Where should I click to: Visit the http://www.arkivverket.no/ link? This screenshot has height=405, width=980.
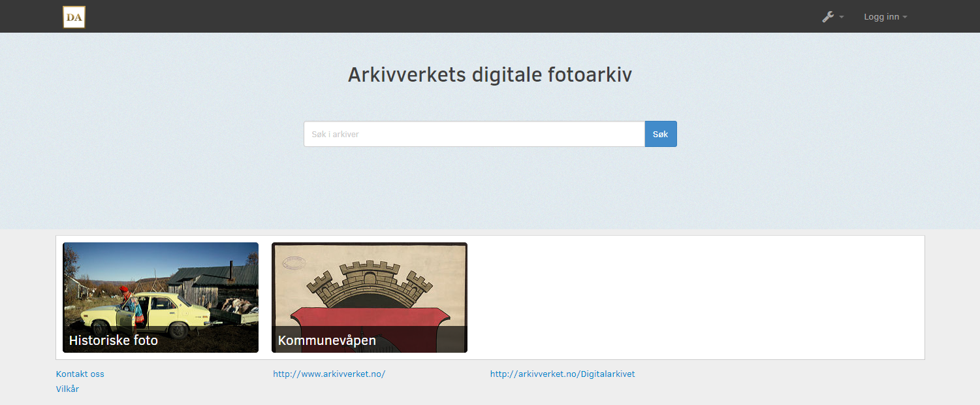coord(329,374)
